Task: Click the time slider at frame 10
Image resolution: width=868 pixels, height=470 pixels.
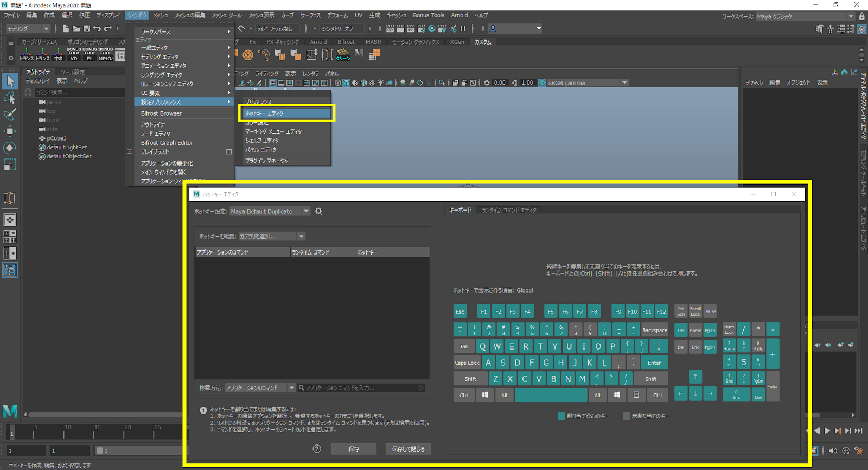Action: 64,431
